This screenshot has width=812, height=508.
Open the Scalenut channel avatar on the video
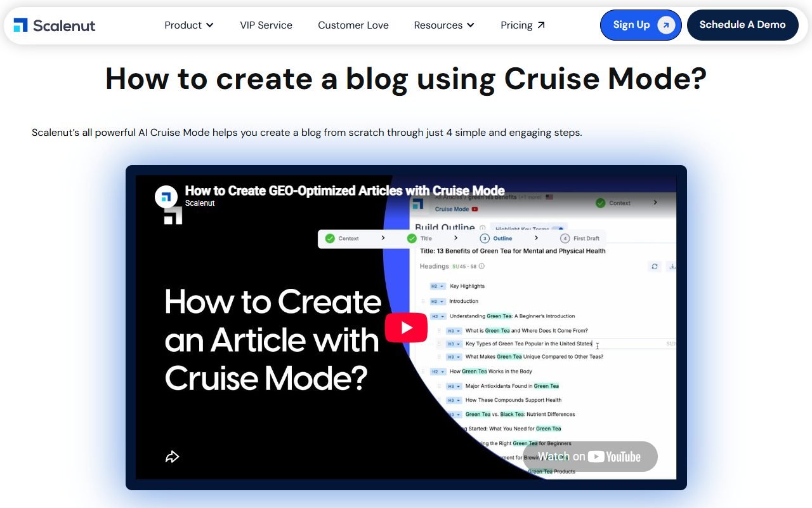pyautogui.click(x=166, y=197)
